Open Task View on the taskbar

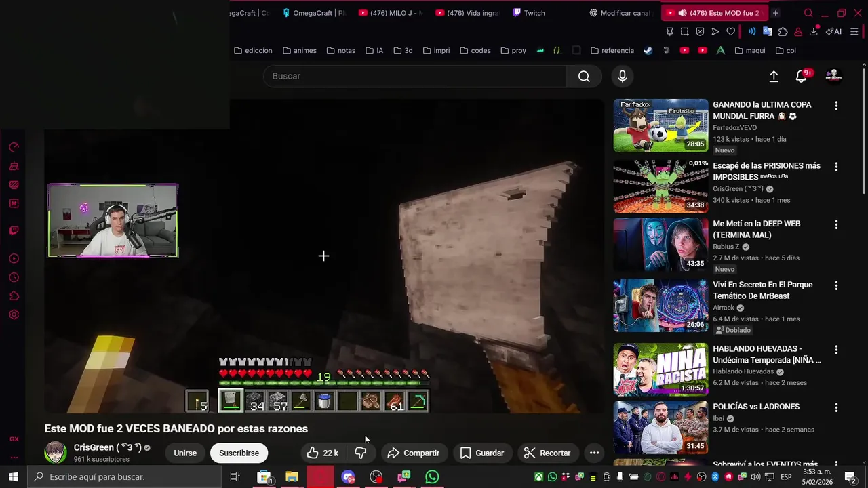coord(235,477)
